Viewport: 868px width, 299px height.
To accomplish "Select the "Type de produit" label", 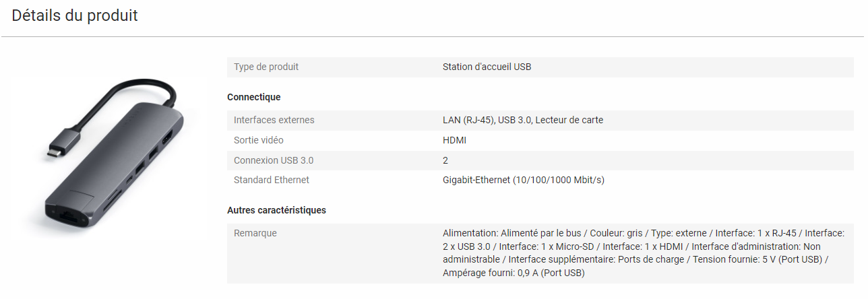I will click(x=266, y=67).
